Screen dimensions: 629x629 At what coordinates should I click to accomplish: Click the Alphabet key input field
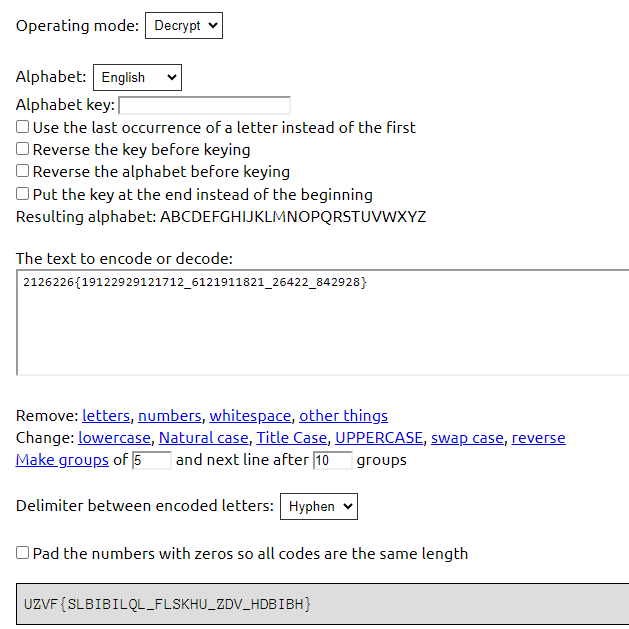click(x=204, y=106)
